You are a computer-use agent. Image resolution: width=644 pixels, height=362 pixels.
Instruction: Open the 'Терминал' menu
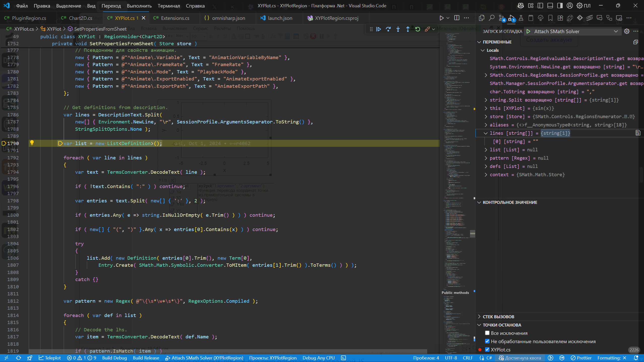pyautogui.click(x=169, y=6)
